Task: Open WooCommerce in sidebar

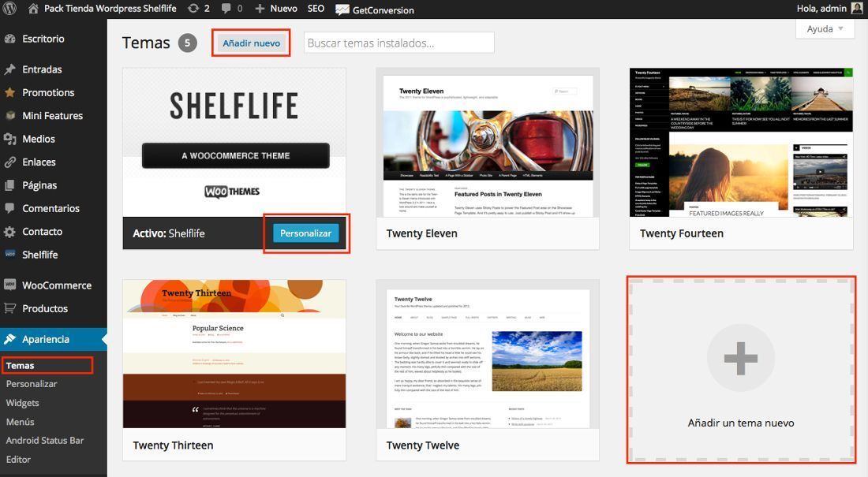Action: [x=57, y=285]
